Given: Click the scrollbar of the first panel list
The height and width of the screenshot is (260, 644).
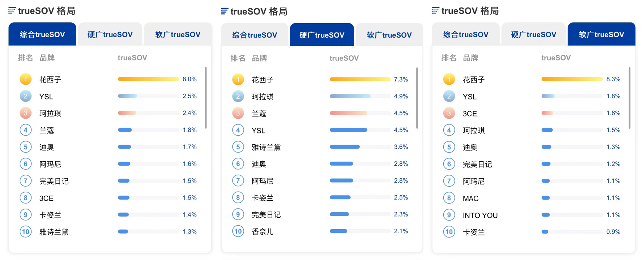Looking at the screenshot, I should pos(206,98).
